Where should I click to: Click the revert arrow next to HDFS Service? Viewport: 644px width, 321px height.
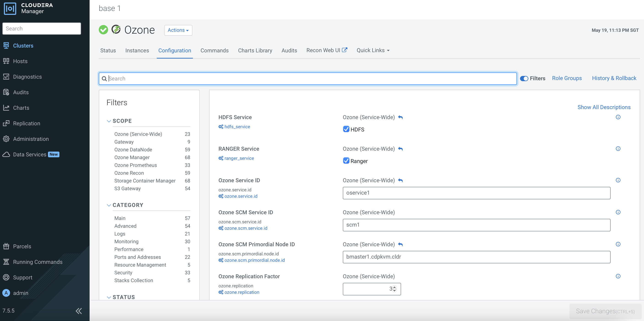point(400,117)
